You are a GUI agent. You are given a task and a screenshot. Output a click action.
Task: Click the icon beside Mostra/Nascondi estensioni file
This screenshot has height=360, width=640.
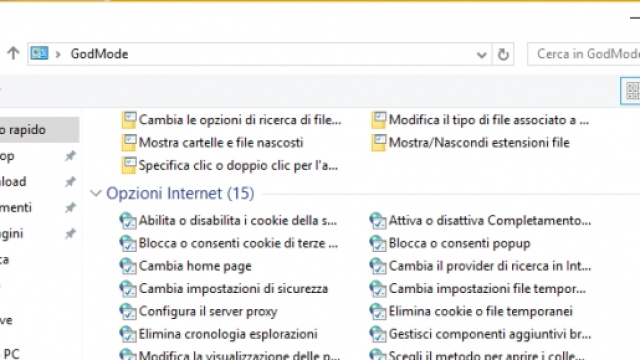(378, 143)
